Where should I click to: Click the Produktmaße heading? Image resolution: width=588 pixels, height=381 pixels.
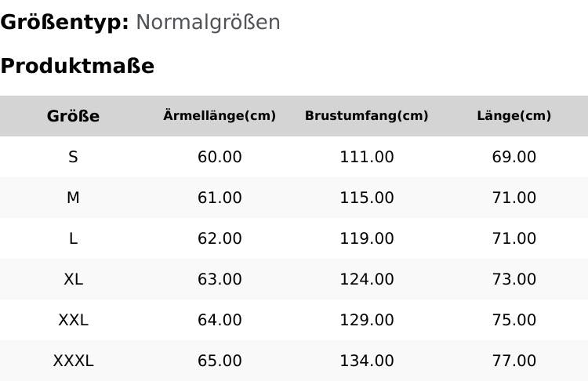(x=77, y=66)
